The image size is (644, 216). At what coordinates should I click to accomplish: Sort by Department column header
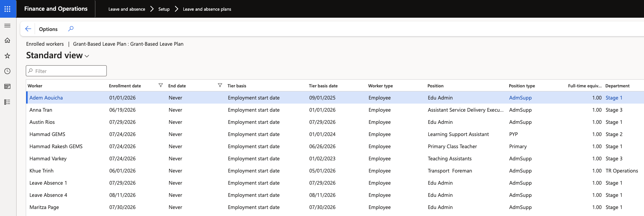click(617, 86)
